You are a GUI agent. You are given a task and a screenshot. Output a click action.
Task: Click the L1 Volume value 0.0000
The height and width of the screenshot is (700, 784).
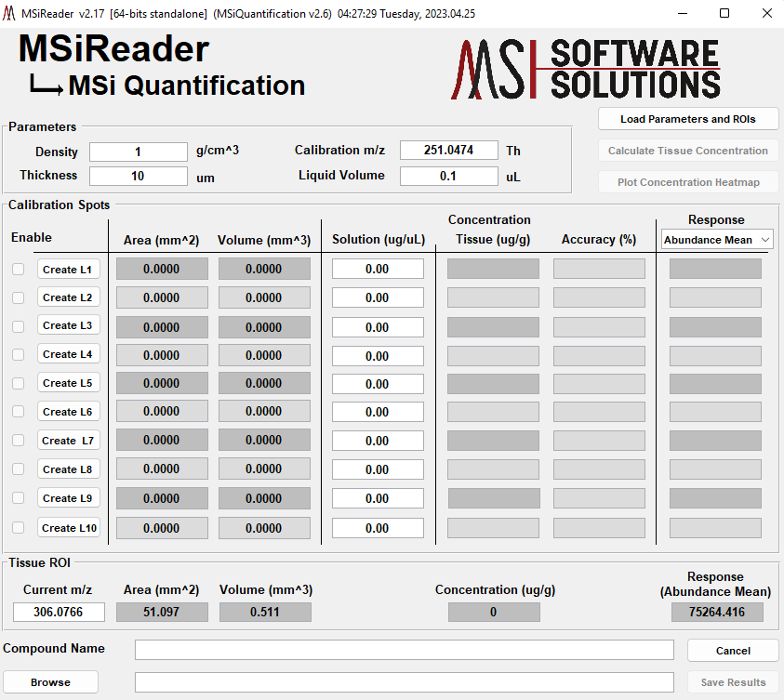[x=264, y=269]
